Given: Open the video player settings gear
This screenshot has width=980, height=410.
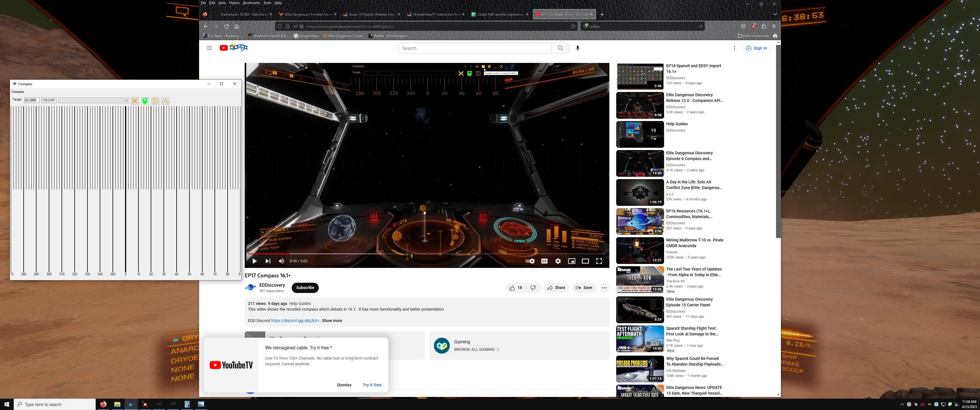Looking at the screenshot, I should click(x=558, y=261).
